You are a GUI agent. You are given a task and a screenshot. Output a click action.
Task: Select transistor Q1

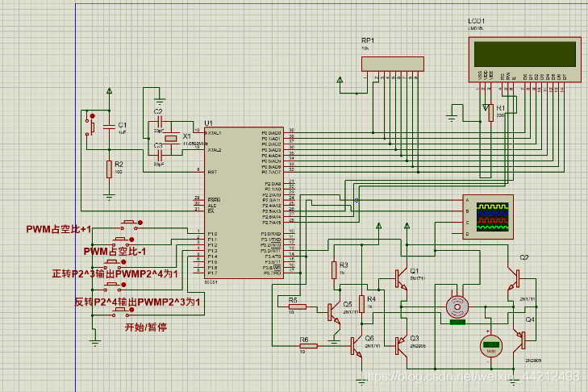tap(401, 279)
